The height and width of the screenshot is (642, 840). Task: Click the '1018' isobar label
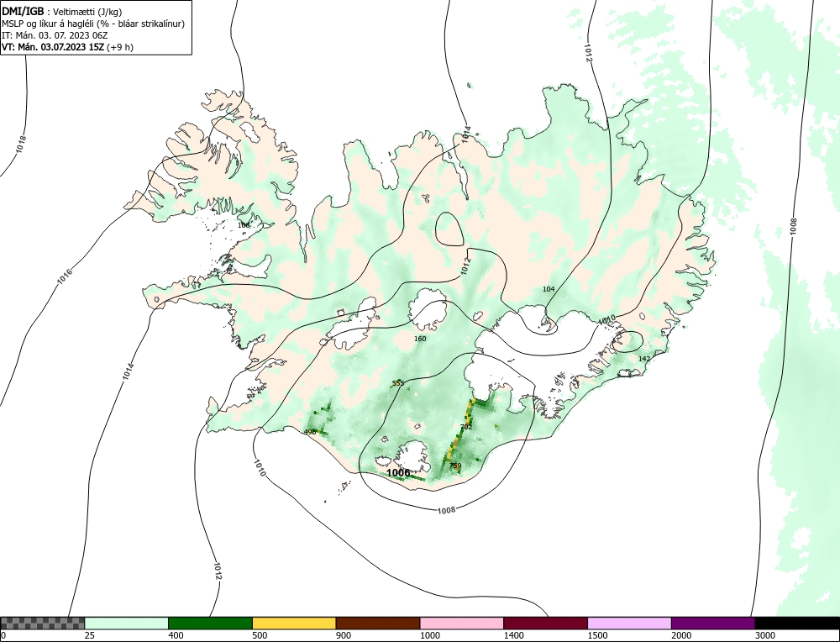tap(21, 145)
